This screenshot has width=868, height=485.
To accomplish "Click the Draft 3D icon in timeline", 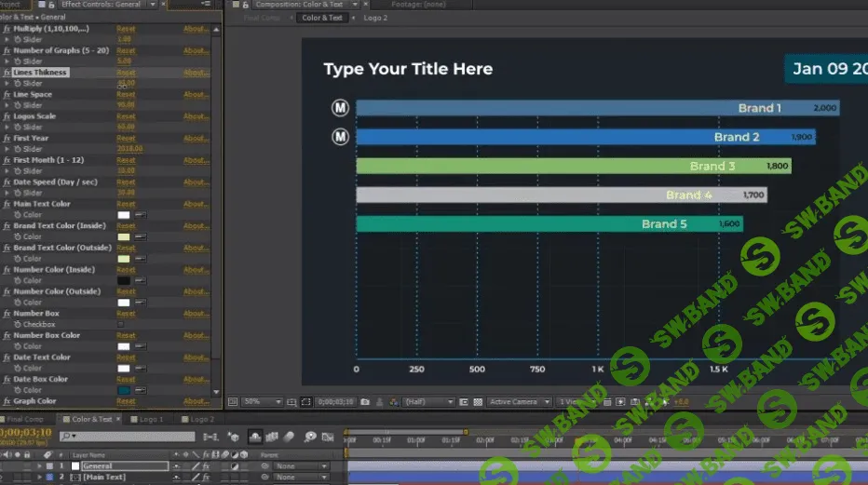I will (233, 437).
